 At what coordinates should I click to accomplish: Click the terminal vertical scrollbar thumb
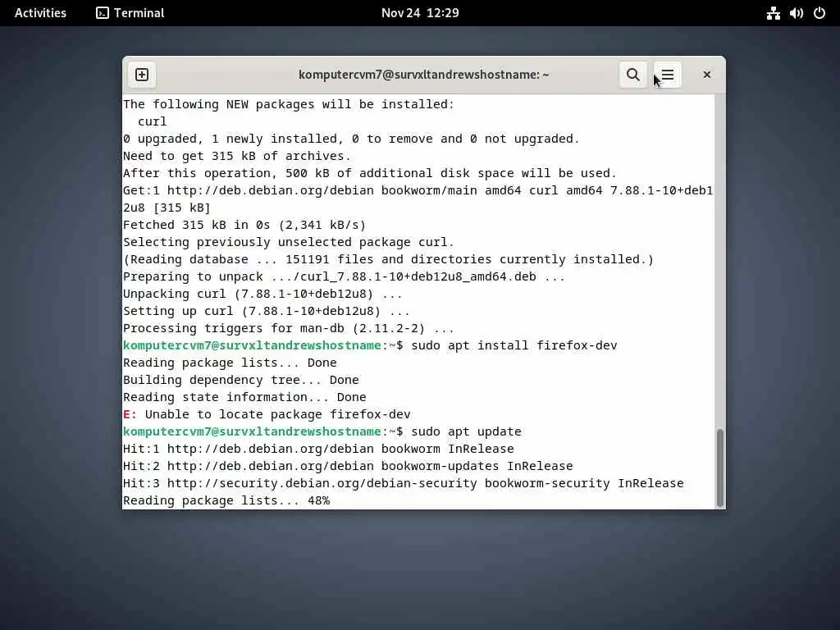[720, 468]
